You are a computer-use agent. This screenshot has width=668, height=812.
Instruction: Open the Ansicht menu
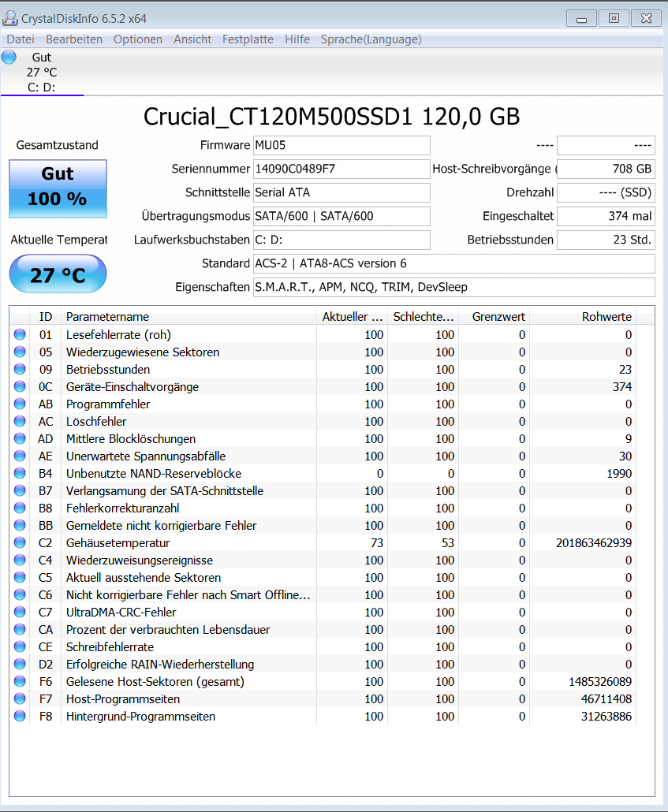tap(192, 39)
